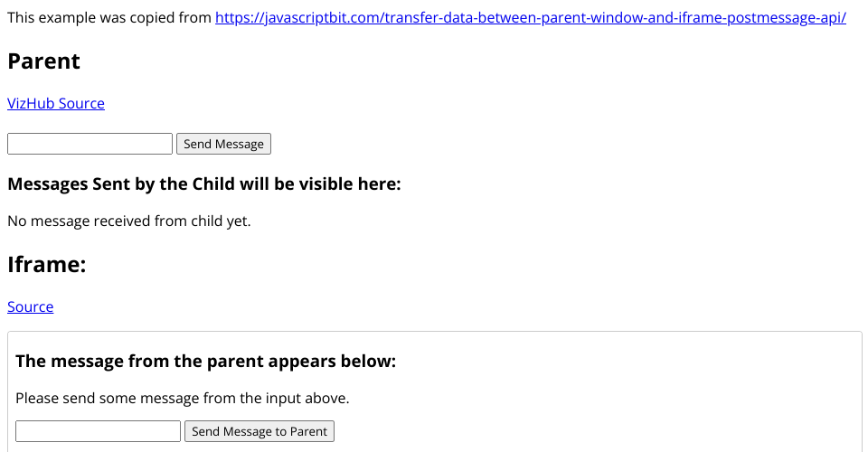Click the Send Message to Parent button
This screenshot has width=868, height=452.
pyautogui.click(x=259, y=431)
